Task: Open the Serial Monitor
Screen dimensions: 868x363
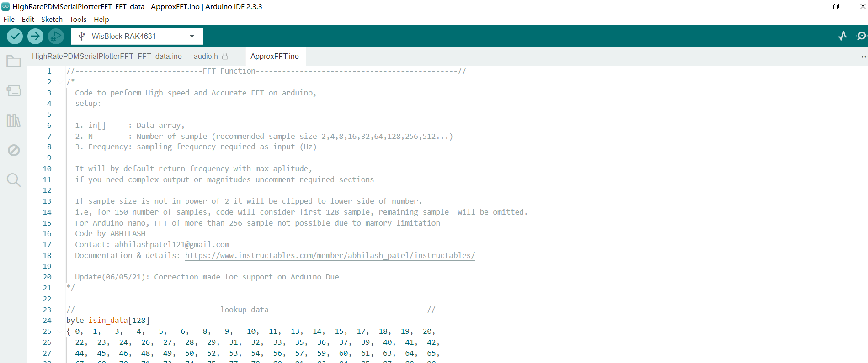Action: click(x=862, y=36)
